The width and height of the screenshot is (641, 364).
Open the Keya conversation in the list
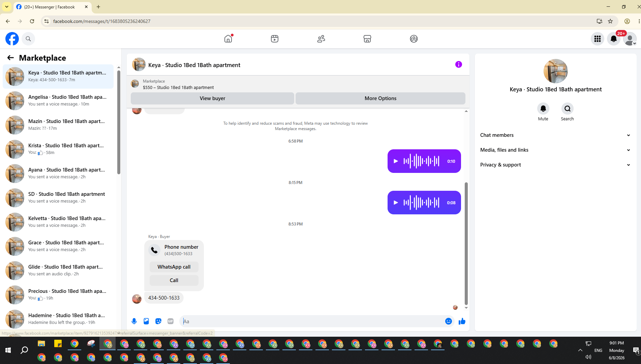point(58,77)
